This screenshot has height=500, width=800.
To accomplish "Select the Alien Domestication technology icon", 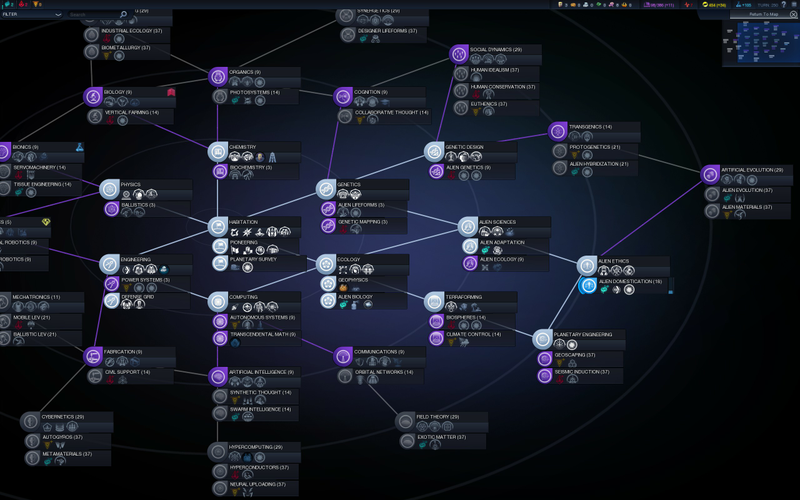I will (x=589, y=286).
